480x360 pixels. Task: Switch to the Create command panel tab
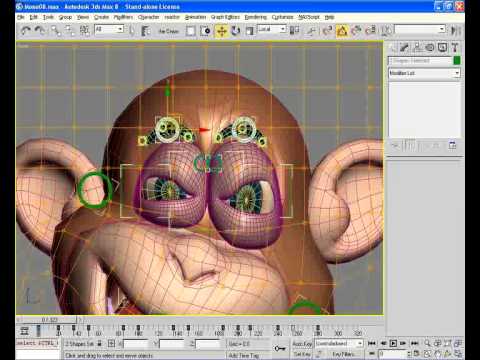393,48
